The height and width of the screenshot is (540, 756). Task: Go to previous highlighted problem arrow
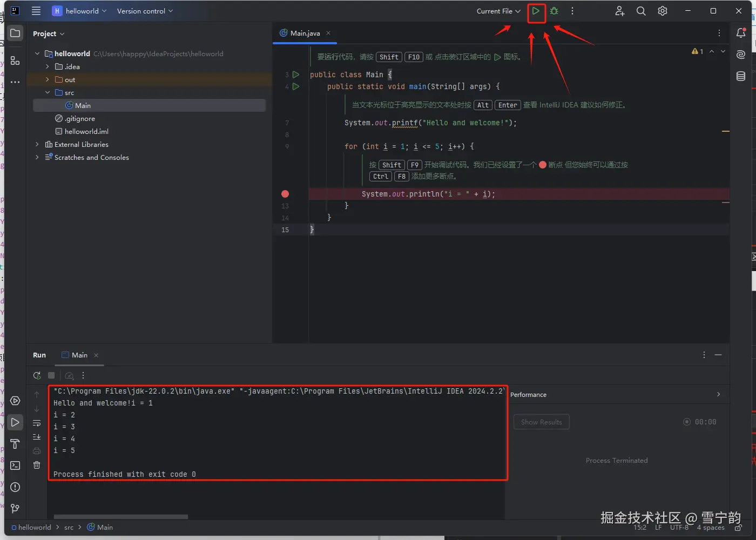712,51
